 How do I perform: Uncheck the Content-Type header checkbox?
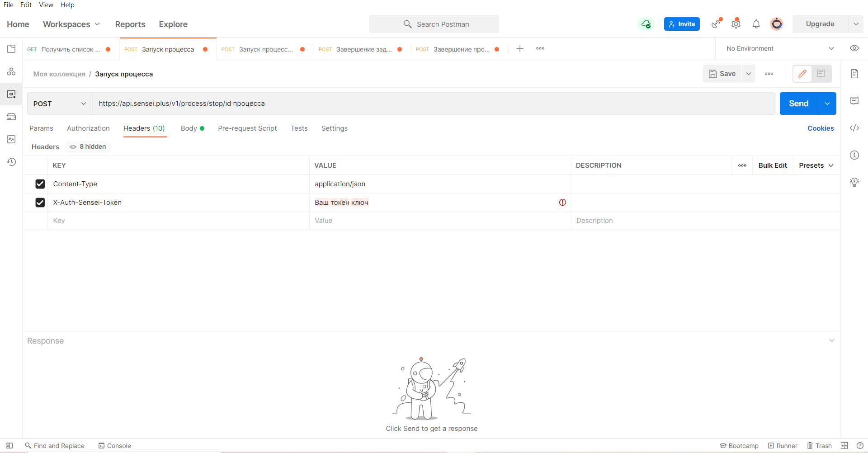pyautogui.click(x=40, y=184)
